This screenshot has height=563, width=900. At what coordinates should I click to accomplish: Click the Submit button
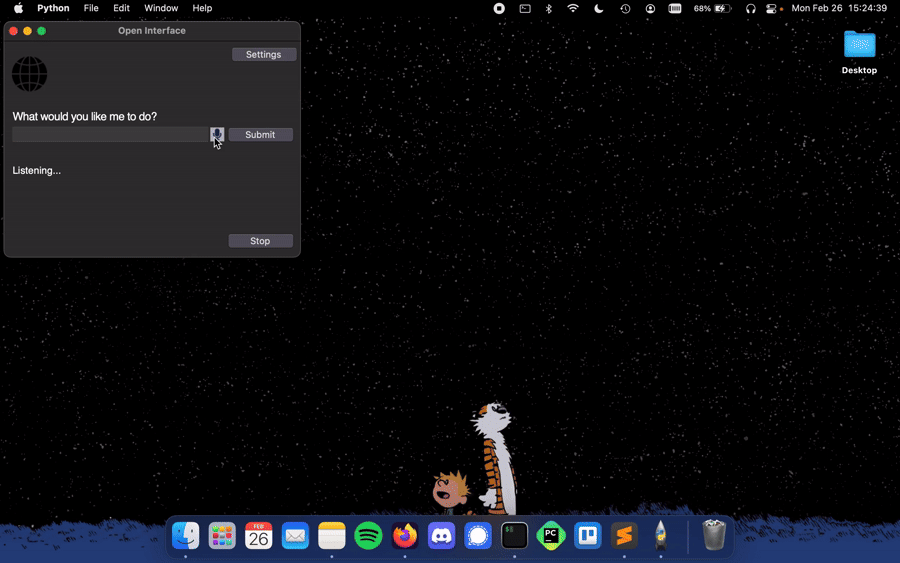261,134
